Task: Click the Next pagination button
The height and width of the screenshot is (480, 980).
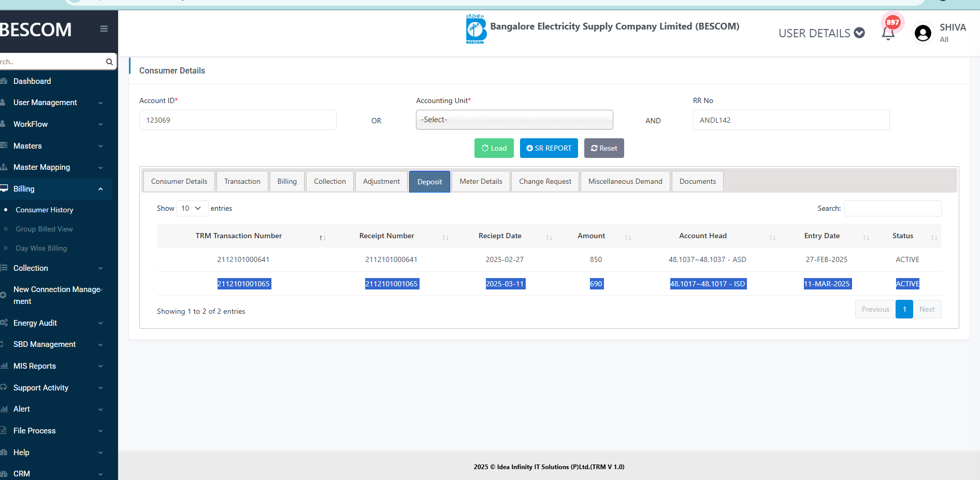Action: pyautogui.click(x=927, y=309)
